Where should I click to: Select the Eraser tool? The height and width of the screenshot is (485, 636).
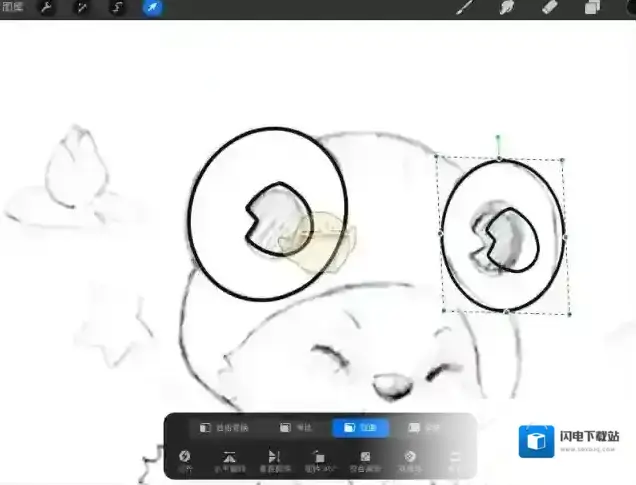(x=548, y=8)
